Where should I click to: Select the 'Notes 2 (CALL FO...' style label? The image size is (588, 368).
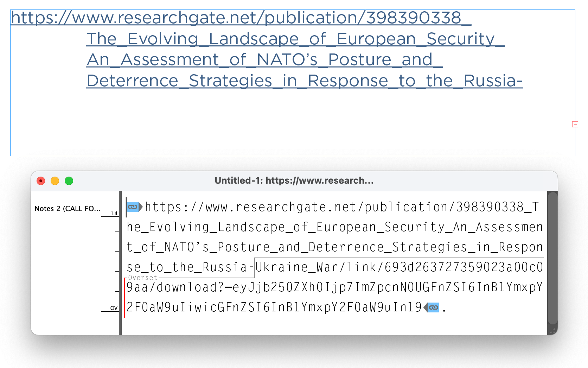pyautogui.click(x=67, y=209)
